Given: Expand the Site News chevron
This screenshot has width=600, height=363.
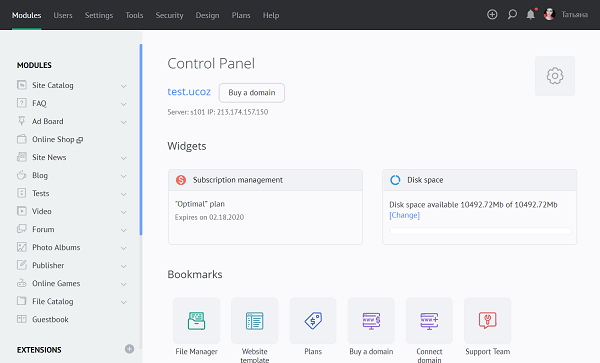Looking at the screenshot, I should click(124, 158).
